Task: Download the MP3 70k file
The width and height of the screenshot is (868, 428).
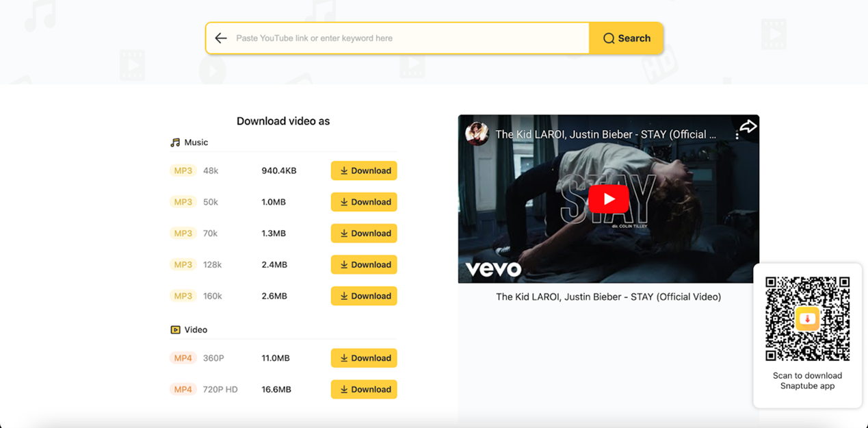Action: point(364,234)
